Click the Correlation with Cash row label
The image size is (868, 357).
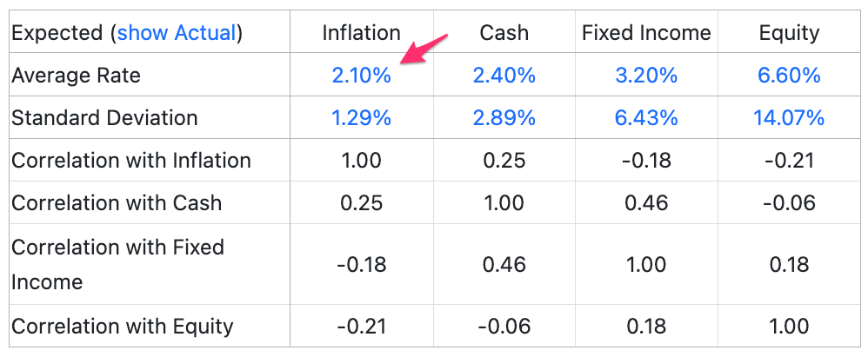[117, 202]
